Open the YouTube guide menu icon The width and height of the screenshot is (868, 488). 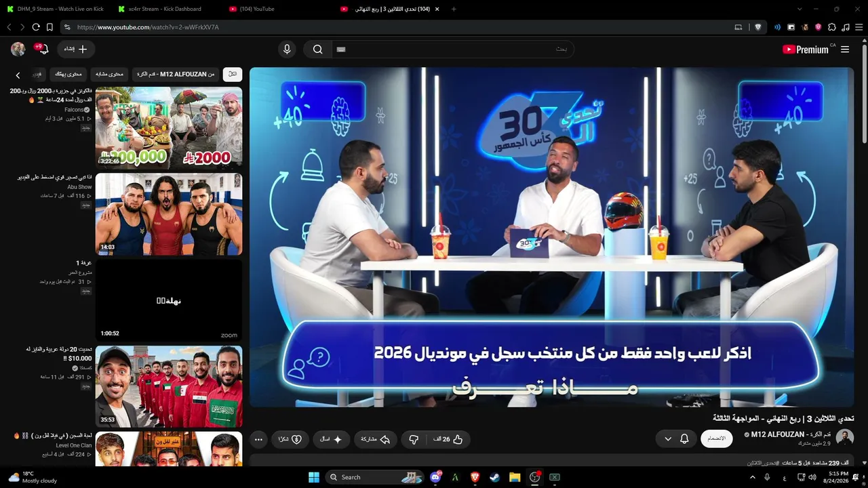pyautogui.click(x=845, y=49)
